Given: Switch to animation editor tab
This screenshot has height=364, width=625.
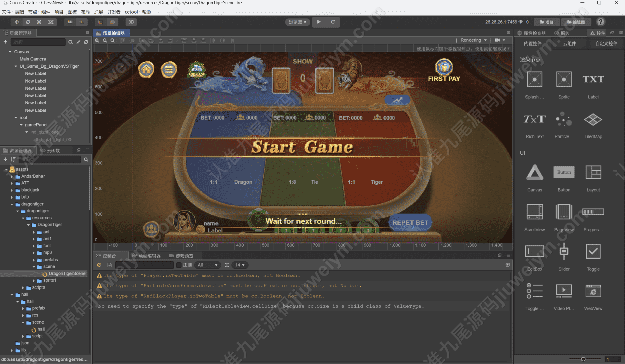Looking at the screenshot, I should pos(146,256).
